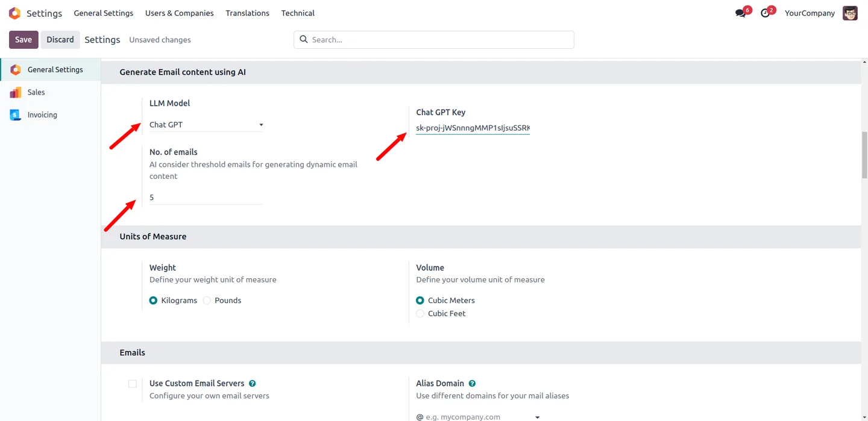Open the Translations menu
This screenshot has height=421, width=868.
coord(247,13)
